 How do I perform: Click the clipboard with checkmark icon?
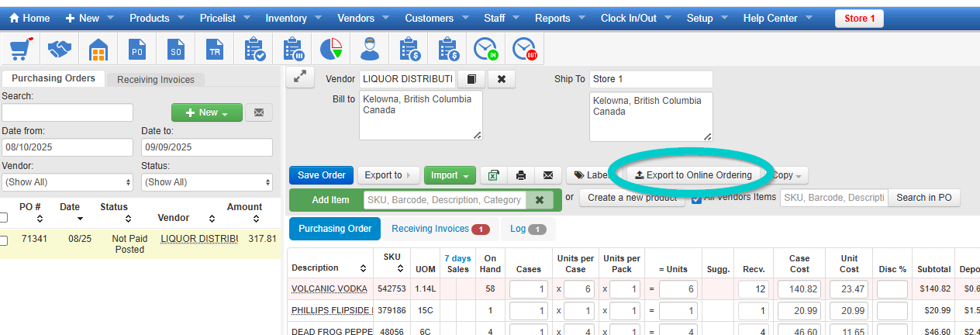[x=254, y=50]
